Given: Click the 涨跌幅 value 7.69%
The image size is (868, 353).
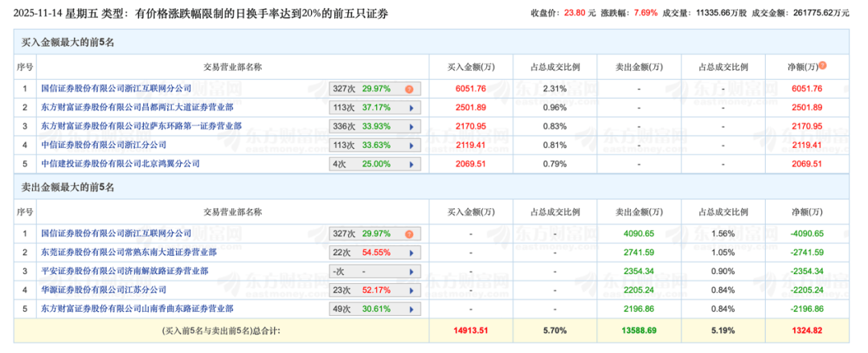Looking at the screenshot, I should [645, 13].
